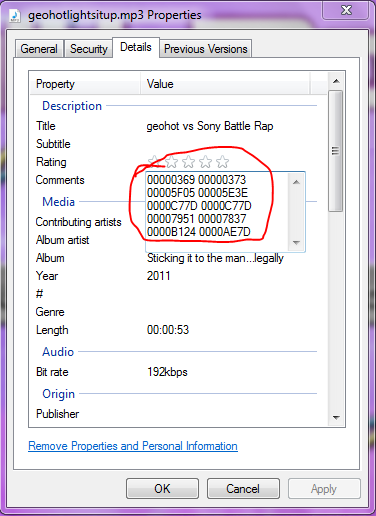Click the property list scroll-down arrow
376x516 pixels.
336,417
